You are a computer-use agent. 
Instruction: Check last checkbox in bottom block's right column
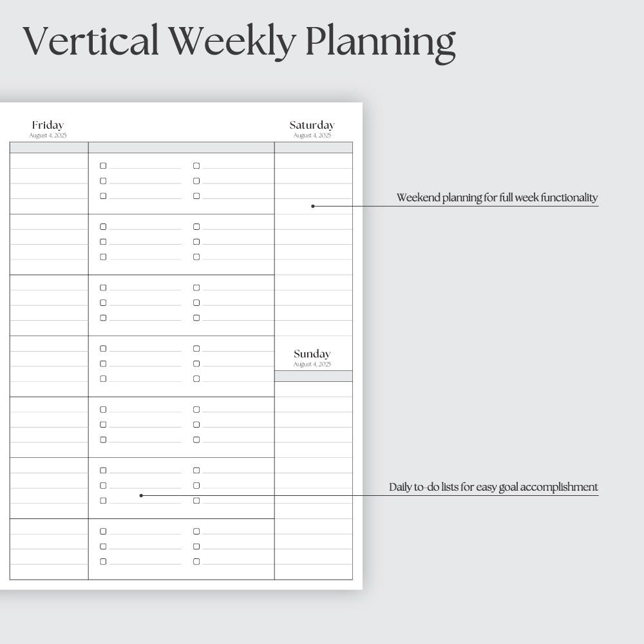196,562
